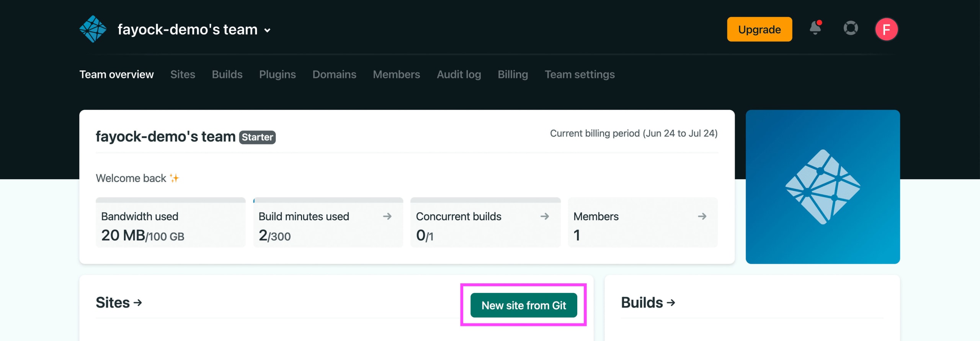980x341 pixels.
Task: Click the 20 MB/100 GB bandwidth value
Action: pyautogui.click(x=143, y=235)
